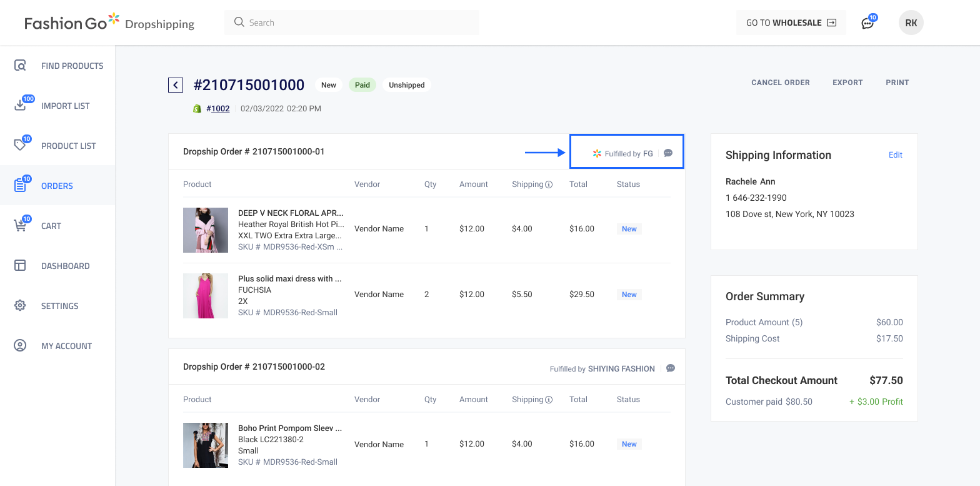Viewport: 980px width, 486px height.
Task: Click Shipping info icon in first order table
Action: pyautogui.click(x=549, y=185)
